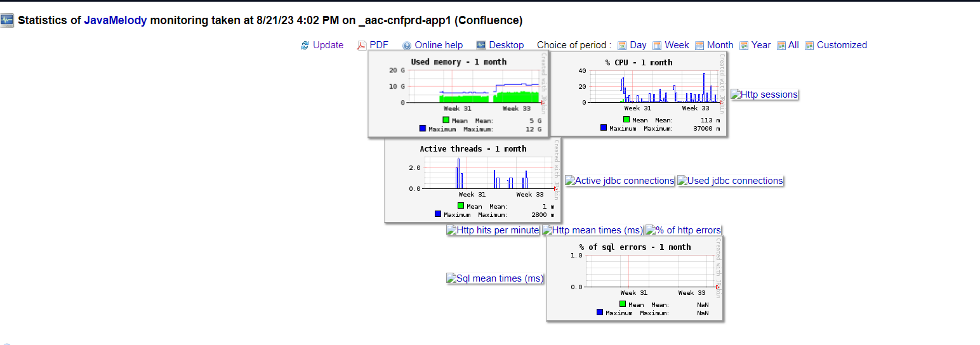
Task: Click the broken image icon for Http sessions
Action: pos(736,94)
